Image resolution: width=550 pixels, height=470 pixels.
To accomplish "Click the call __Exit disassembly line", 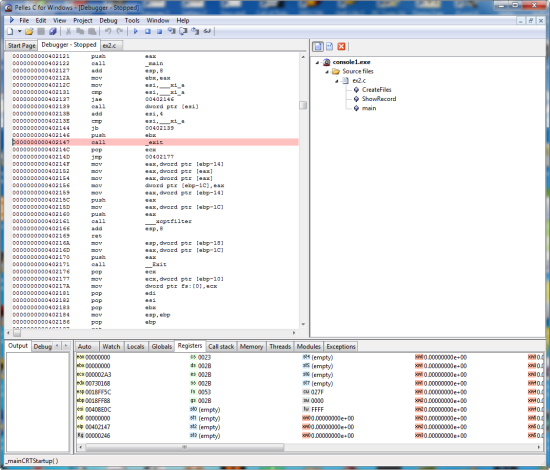I will coord(155,264).
